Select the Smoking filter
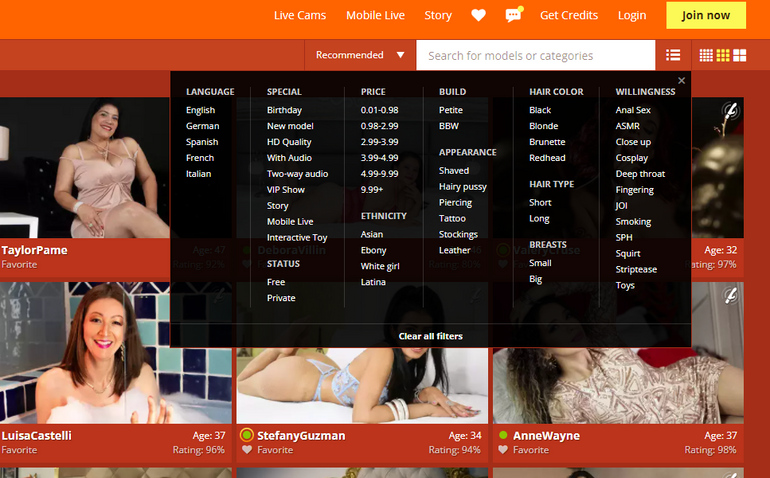This screenshot has width=770, height=478. 633,222
